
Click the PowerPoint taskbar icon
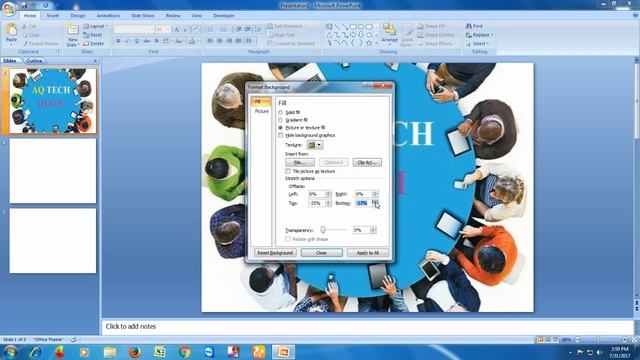pyautogui.click(x=283, y=352)
